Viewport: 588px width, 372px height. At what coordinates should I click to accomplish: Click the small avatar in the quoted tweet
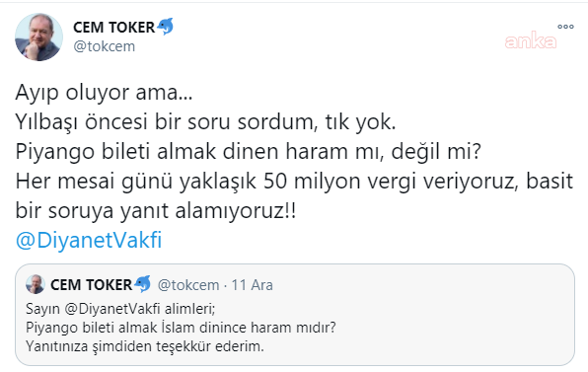(x=36, y=284)
